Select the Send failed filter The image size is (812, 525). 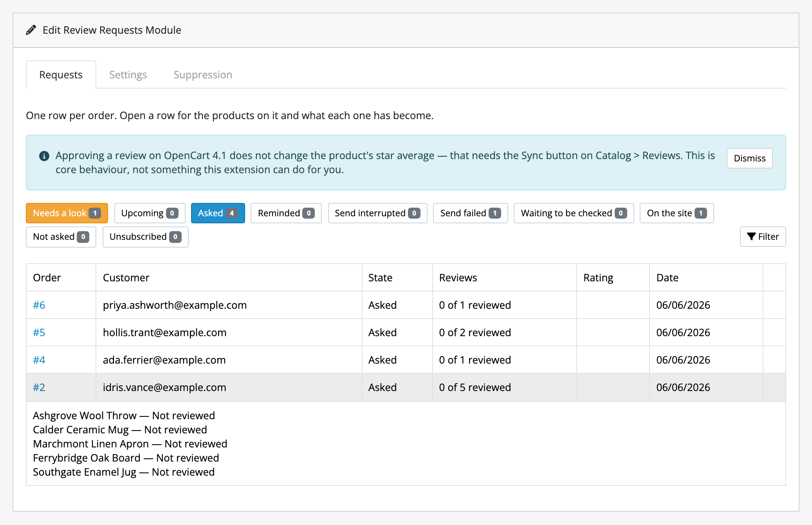click(471, 213)
